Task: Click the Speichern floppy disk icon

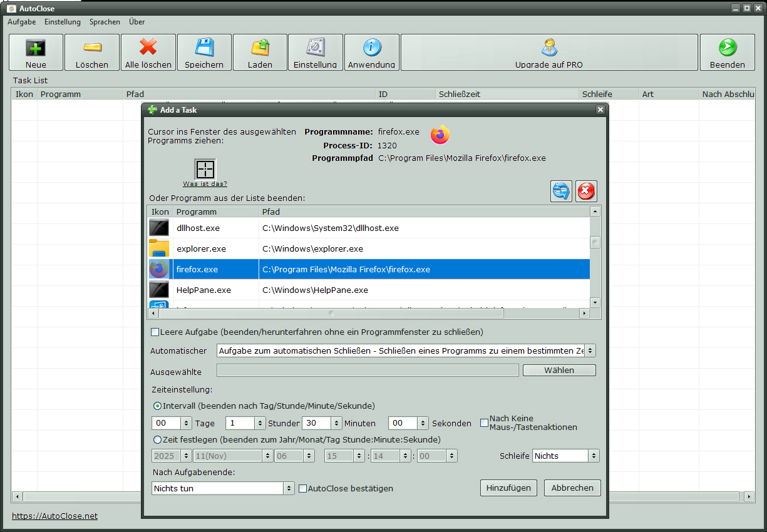Action: click(204, 48)
